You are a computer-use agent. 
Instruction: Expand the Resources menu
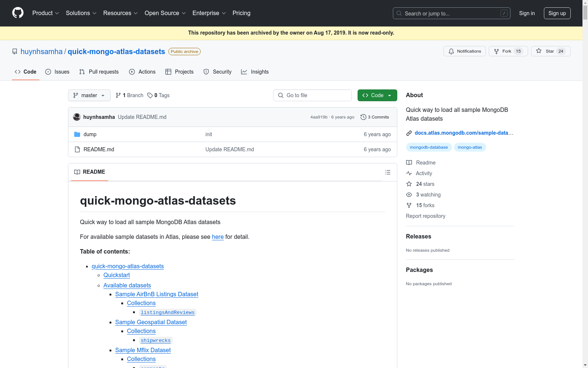[x=121, y=13]
